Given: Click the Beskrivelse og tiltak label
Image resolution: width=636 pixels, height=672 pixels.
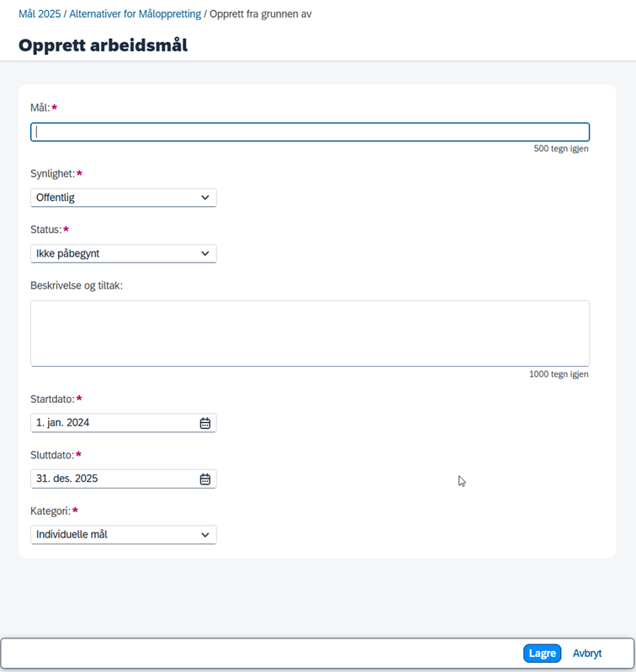Looking at the screenshot, I should [x=77, y=286].
